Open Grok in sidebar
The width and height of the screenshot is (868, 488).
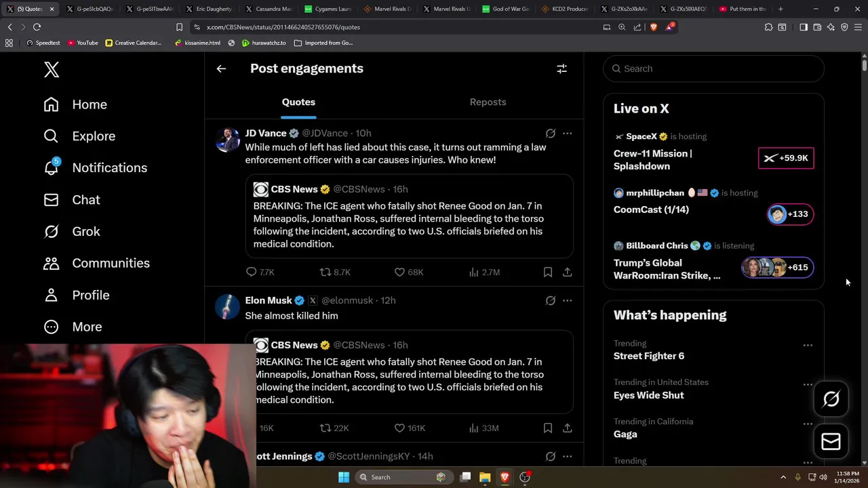72,231
